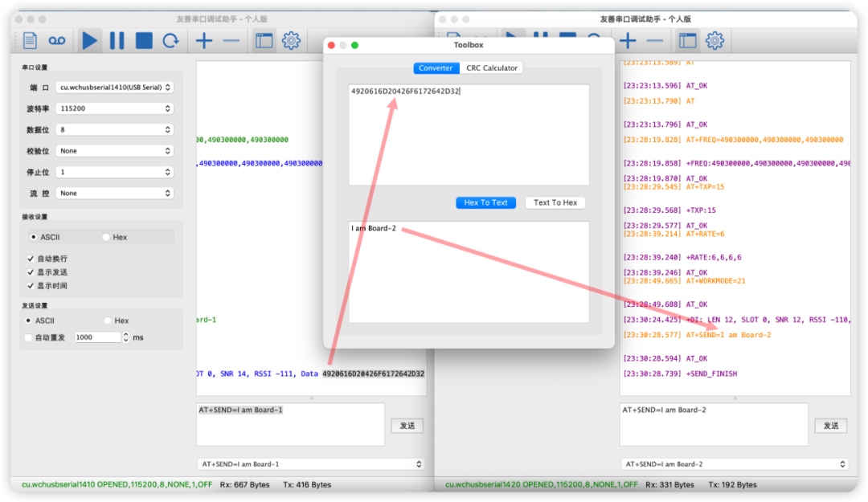Click the document icon in left window toolbar

(30, 40)
